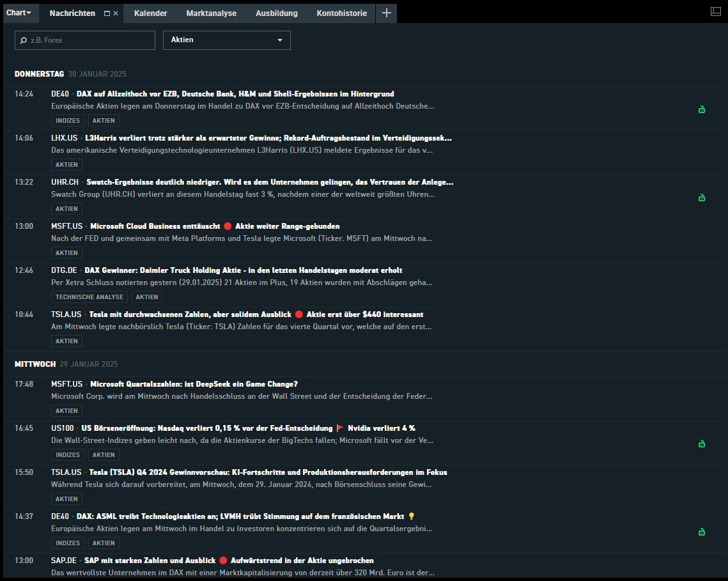Click summary 'Per Xetra Schluss notierten gestern'
Viewport: 728px width, 581px height.
[x=242, y=283]
